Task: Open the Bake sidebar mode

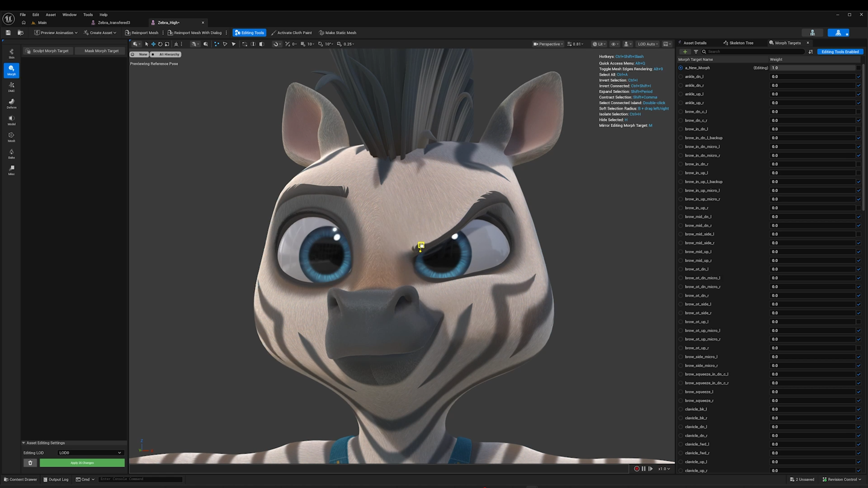Action: (x=11, y=154)
